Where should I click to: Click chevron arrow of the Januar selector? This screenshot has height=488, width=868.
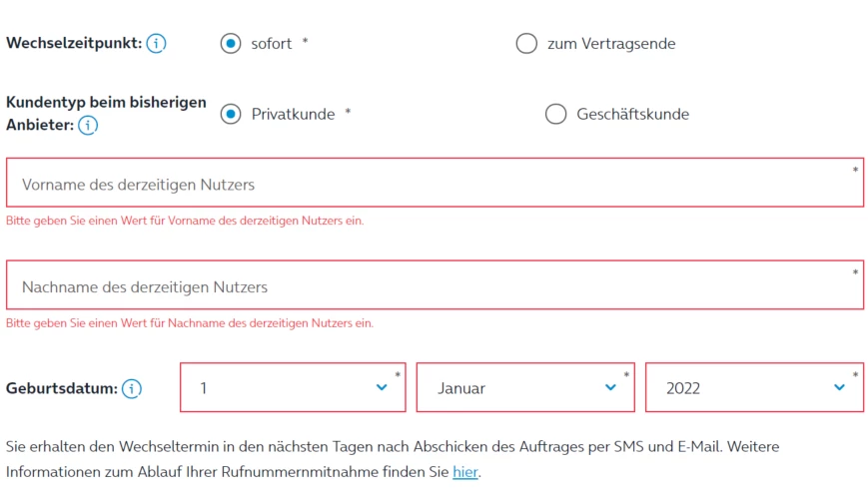[610, 388]
